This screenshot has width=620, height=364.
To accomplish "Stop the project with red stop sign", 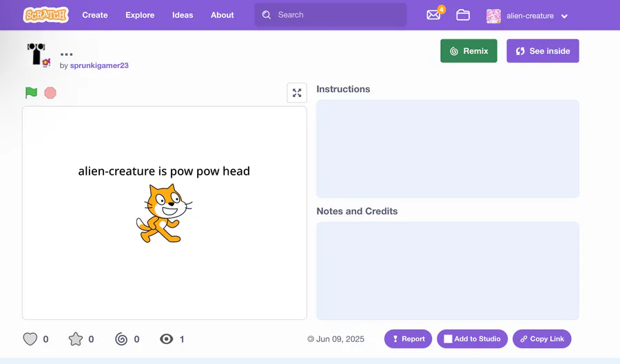I will pyautogui.click(x=50, y=93).
